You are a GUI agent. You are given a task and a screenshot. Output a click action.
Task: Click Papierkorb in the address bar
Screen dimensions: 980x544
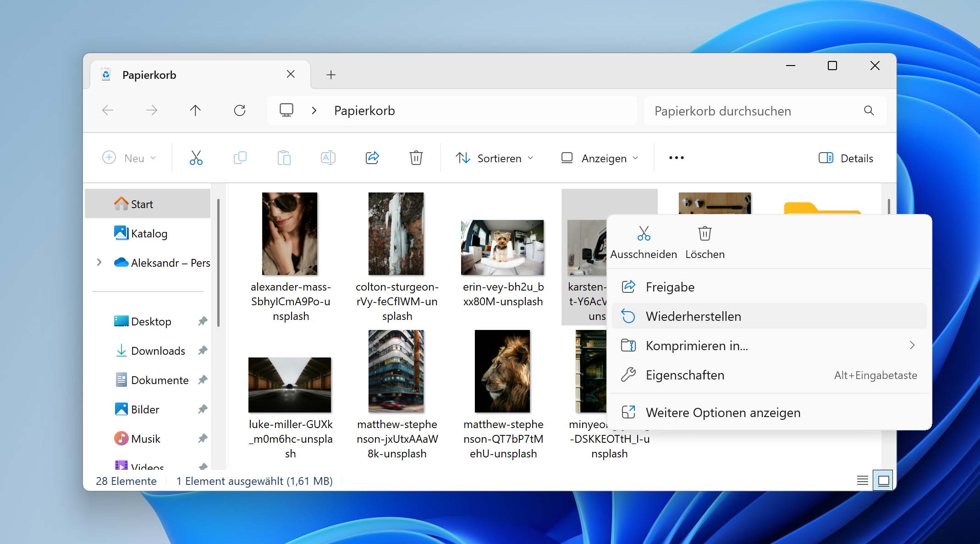click(x=364, y=110)
